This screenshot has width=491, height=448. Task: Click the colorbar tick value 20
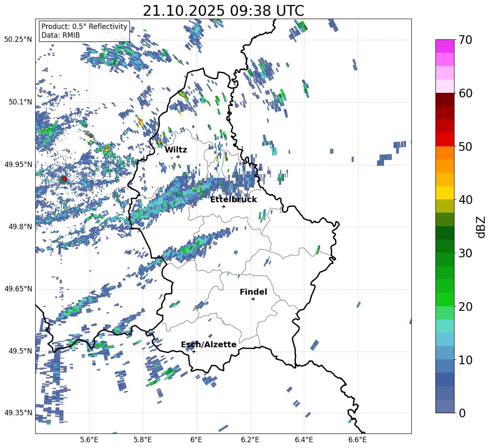[x=465, y=307]
